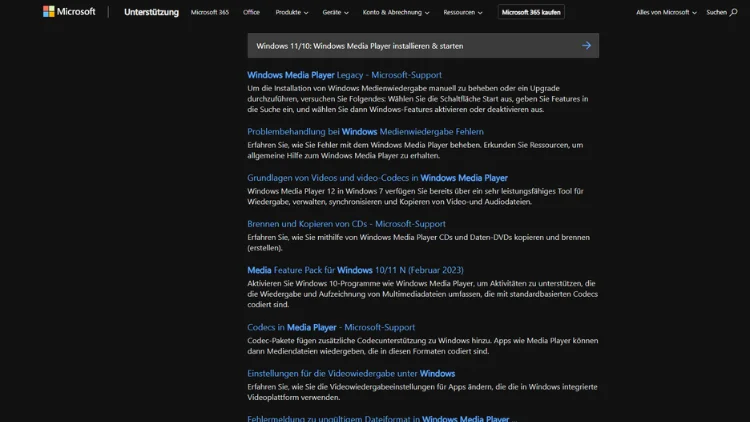Open Fehlermeldung zu ungültigem Dateiformat result
The height and width of the screenshot is (422, 750).
(382, 418)
